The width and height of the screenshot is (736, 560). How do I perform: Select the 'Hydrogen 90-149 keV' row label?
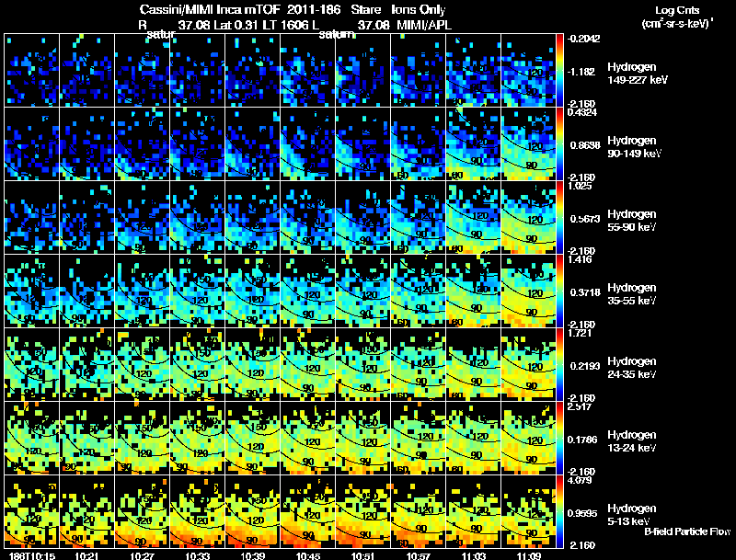coord(635,147)
